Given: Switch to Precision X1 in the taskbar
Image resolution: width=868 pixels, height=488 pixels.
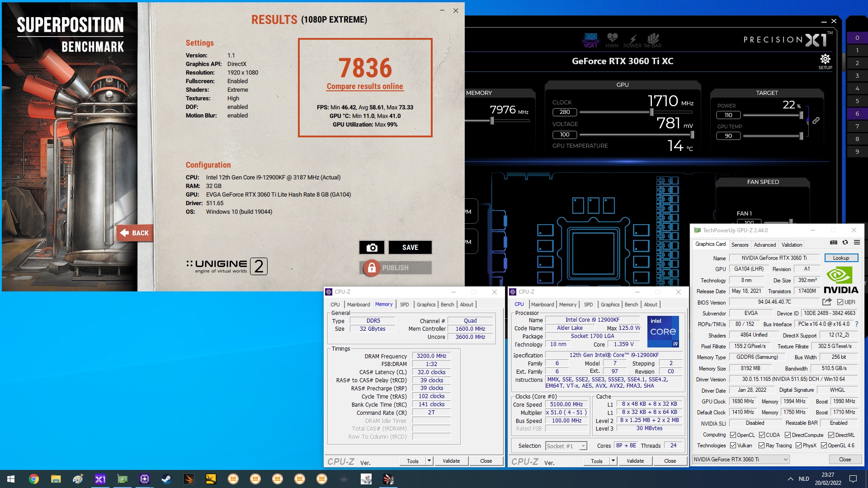Looking at the screenshot, I should pos(100,479).
